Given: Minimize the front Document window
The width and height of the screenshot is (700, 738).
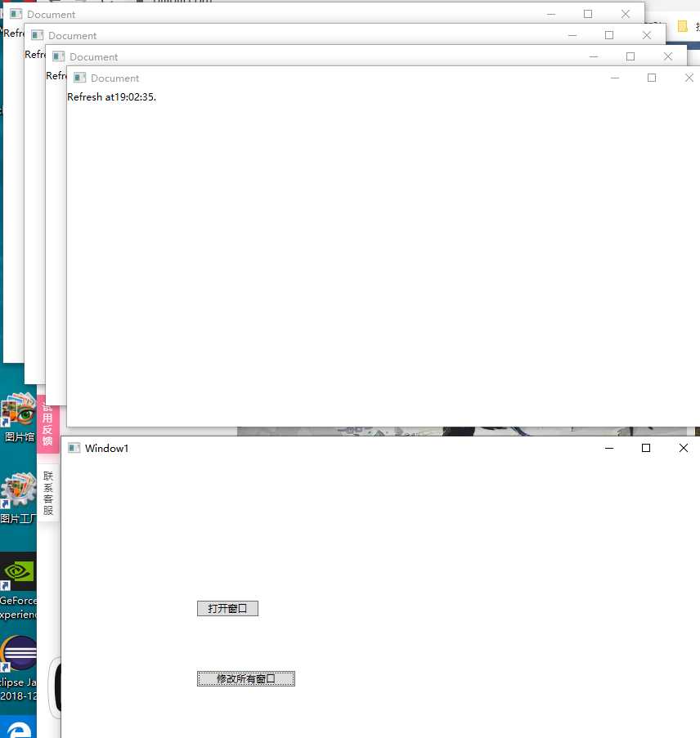Looking at the screenshot, I should 615,78.
